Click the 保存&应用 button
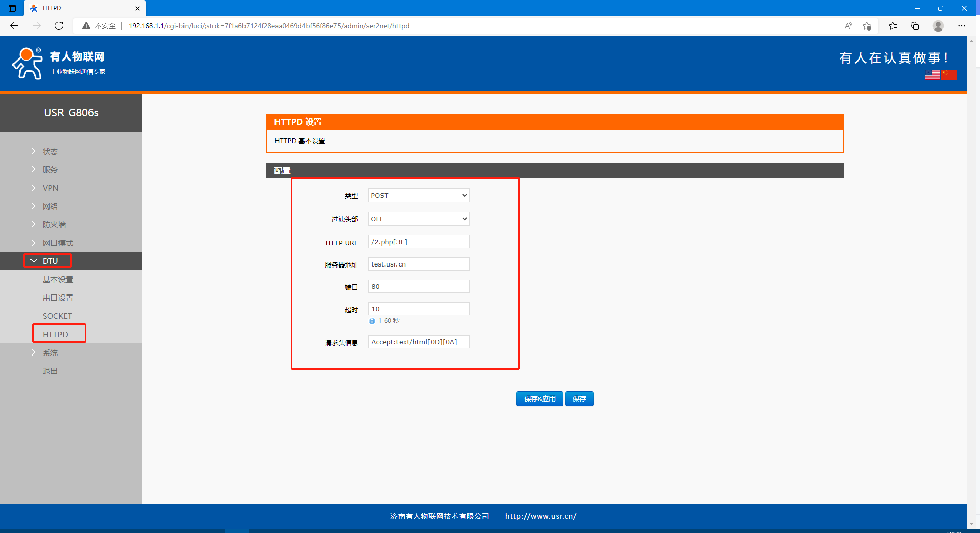 (x=539, y=399)
